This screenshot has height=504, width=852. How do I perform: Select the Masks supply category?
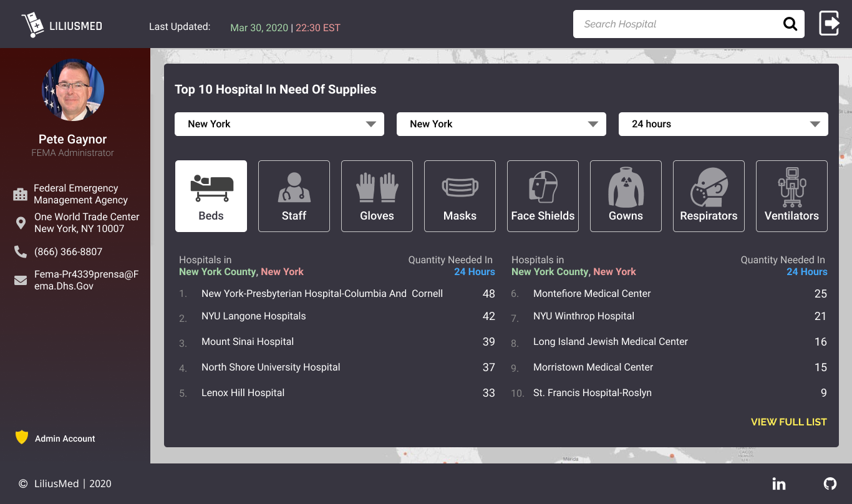pyautogui.click(x=460, y=196)
